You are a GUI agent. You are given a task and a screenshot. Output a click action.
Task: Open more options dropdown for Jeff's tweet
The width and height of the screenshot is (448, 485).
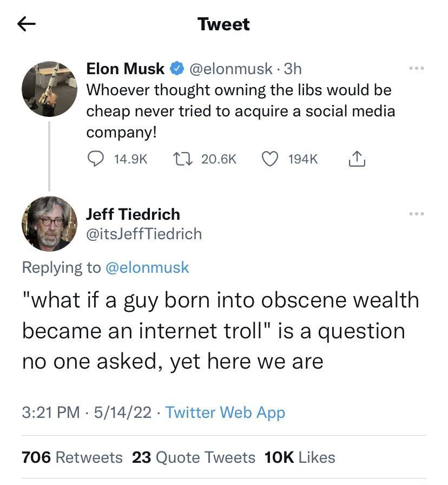coord(416,213)
